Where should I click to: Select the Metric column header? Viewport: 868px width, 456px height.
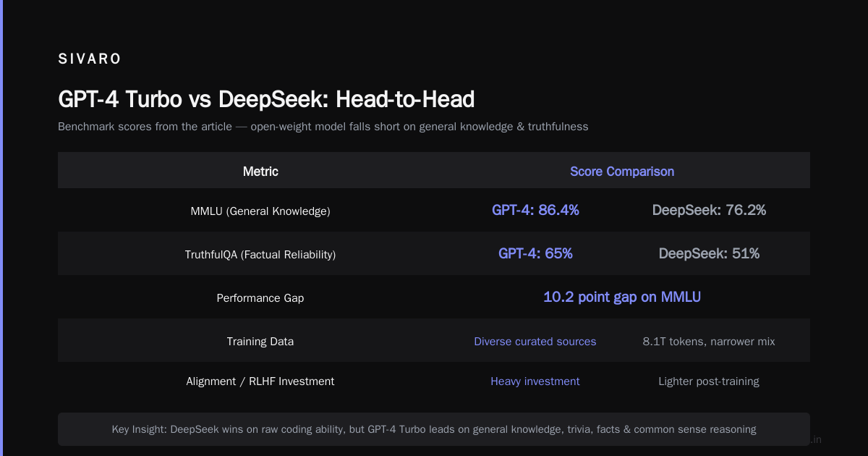(260, 172)
